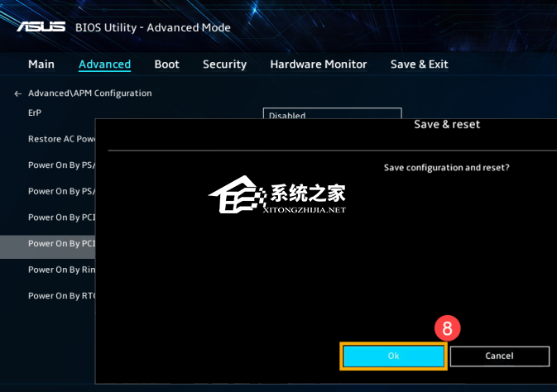
Task: Select the Restore AC Power row
Action: pos(48,139)
